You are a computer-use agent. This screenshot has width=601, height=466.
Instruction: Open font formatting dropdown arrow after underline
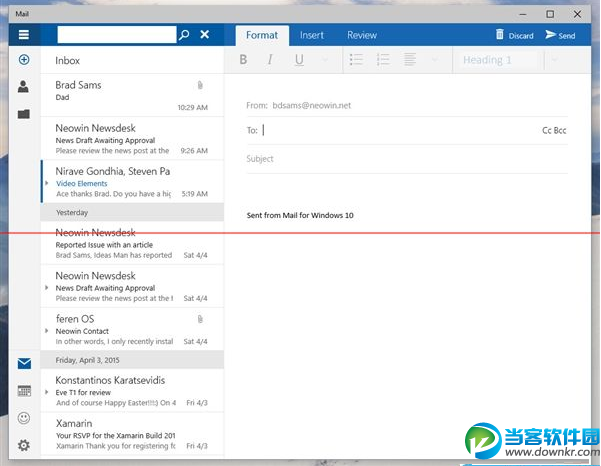tap(325, 60)
